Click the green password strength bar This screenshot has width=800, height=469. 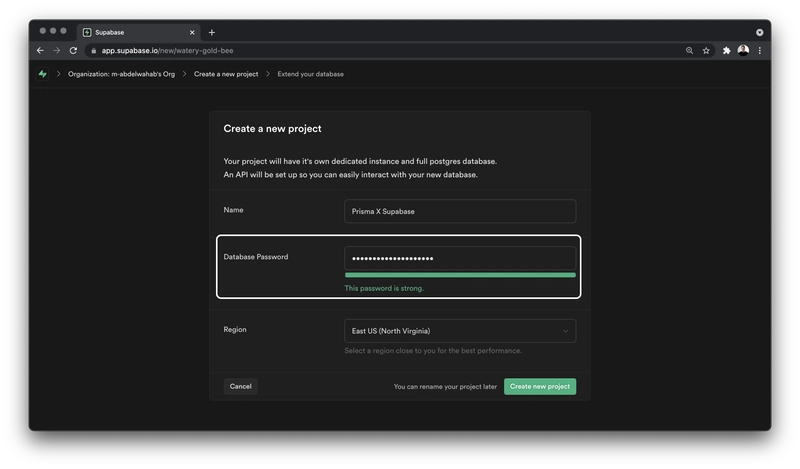[x=460, y=275]
